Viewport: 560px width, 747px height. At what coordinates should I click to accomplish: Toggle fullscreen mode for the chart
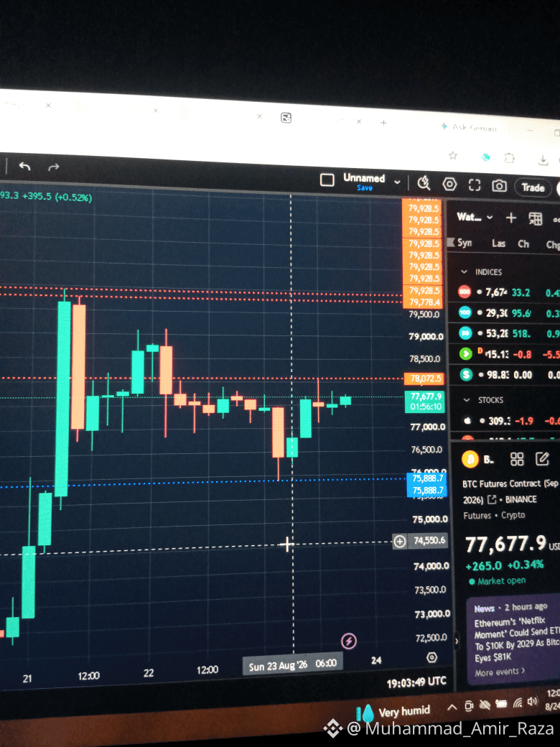[x=475, y=185]
